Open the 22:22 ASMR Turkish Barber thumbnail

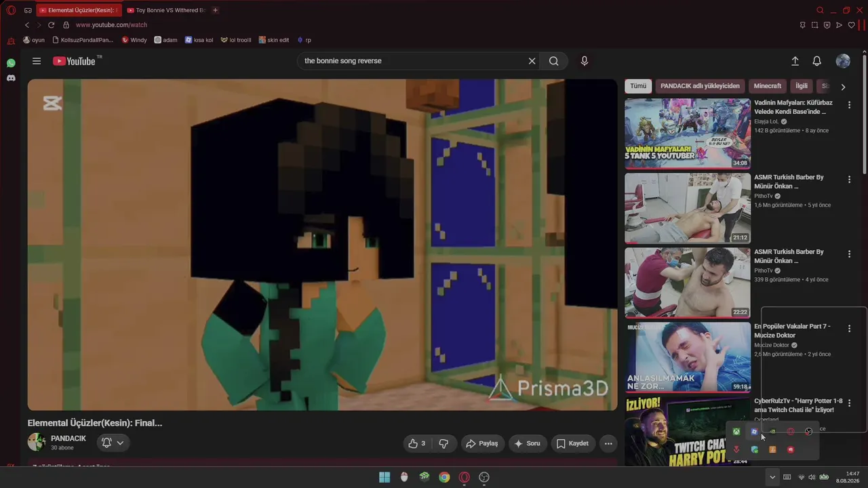[688, 283]
